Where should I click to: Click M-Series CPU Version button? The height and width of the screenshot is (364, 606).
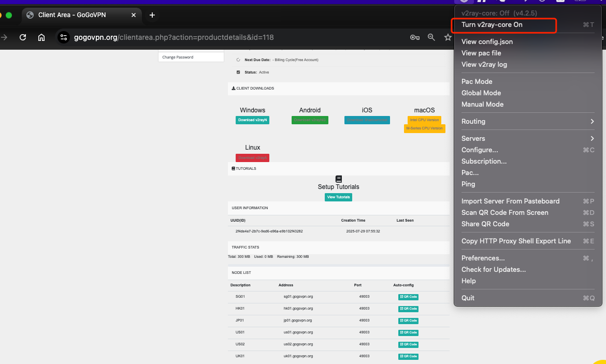pyautogui.click(x=424, y=128)
